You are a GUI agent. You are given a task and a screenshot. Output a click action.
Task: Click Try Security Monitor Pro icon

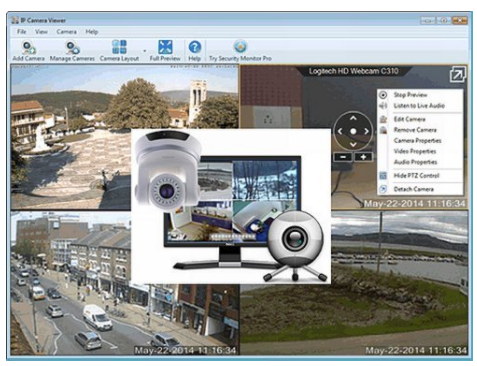(x=240, y=47)
